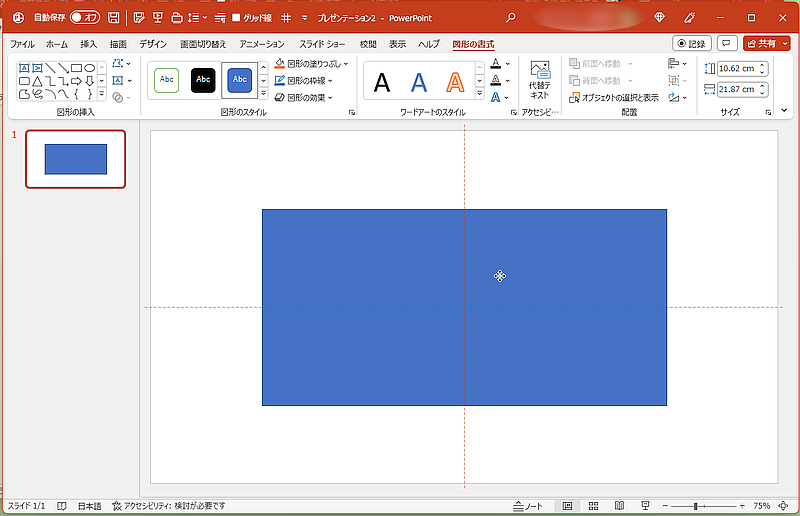The image size is (800, 516).
Task: Click the 代替テキスト alt text button
Action: point(539,80)
